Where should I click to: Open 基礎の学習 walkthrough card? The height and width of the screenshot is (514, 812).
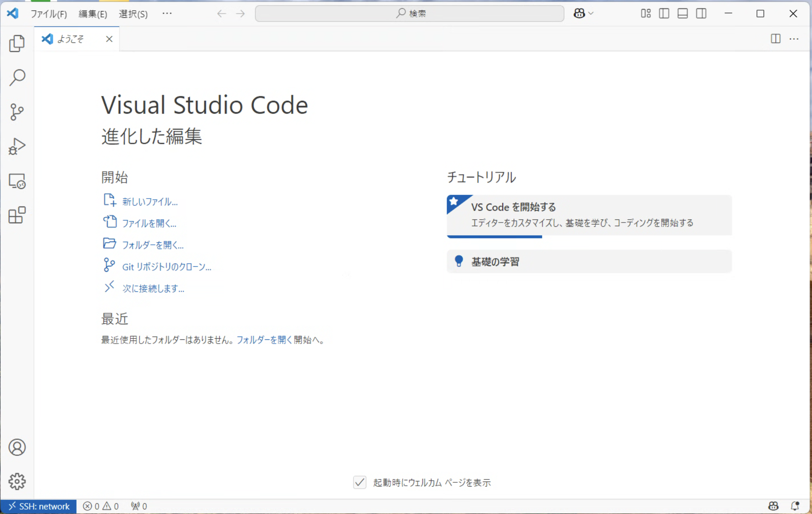[x=589, y=262]
